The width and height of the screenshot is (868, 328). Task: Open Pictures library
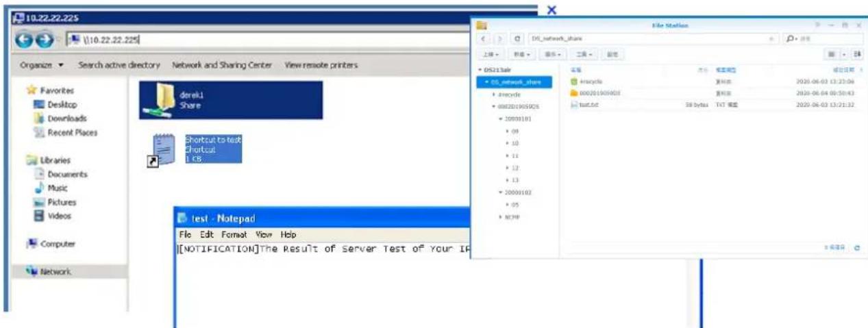55,202
